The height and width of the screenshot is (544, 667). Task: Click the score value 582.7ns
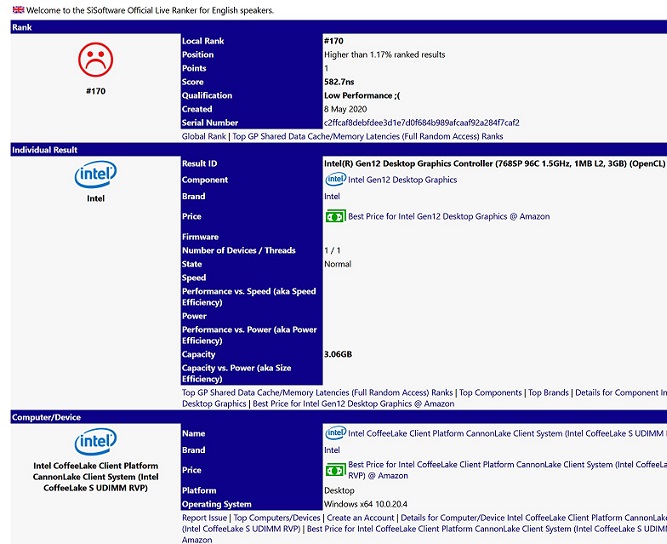coord(339,82)
